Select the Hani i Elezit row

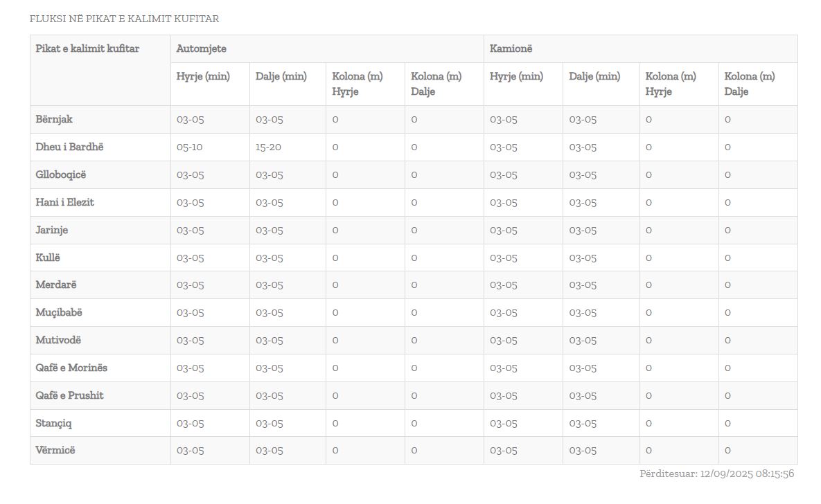[414, 203]
